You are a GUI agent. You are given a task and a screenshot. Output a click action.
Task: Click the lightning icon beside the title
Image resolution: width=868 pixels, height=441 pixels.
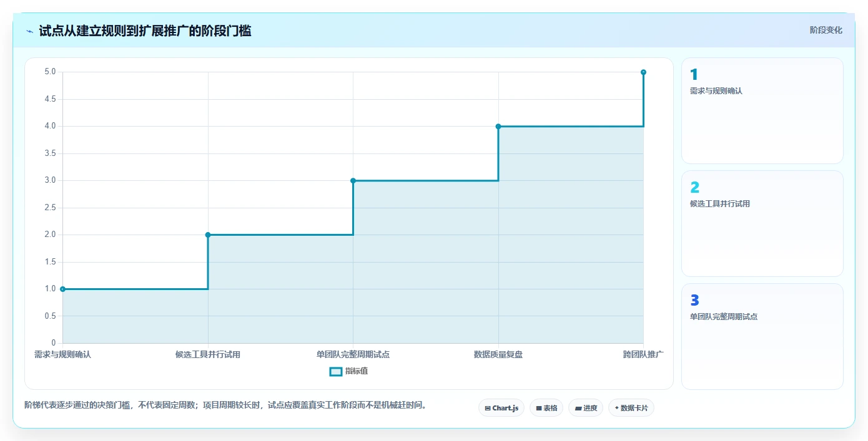point(30,31)
